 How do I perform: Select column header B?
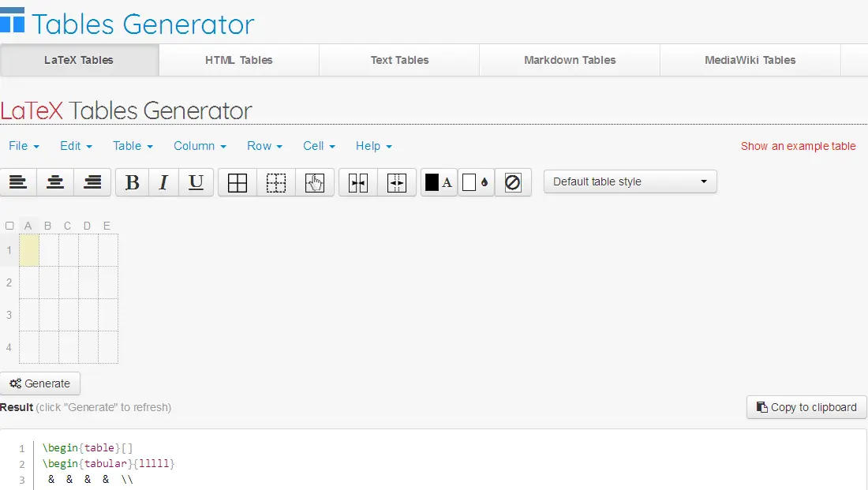coord(47,226)
